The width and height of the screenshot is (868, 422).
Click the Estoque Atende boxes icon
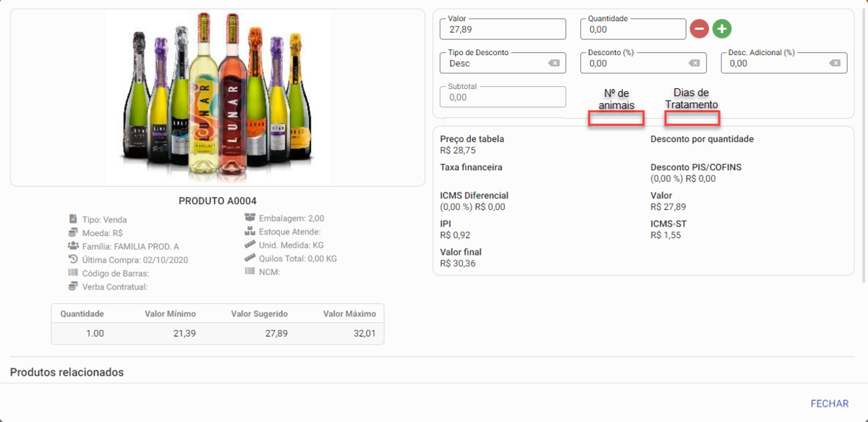point(250,232)
